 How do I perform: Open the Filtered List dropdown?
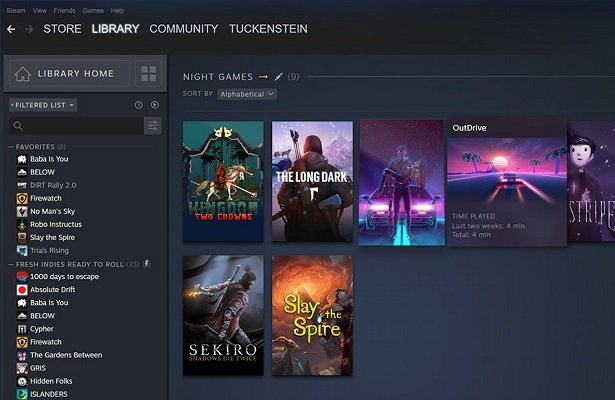pyautogui.click(x=43, y=105)
